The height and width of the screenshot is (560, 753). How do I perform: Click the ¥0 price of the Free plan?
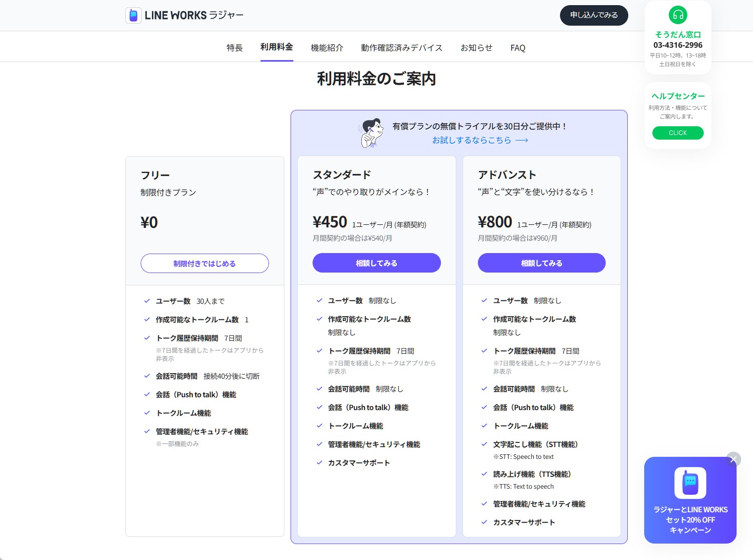click(149, 222)
